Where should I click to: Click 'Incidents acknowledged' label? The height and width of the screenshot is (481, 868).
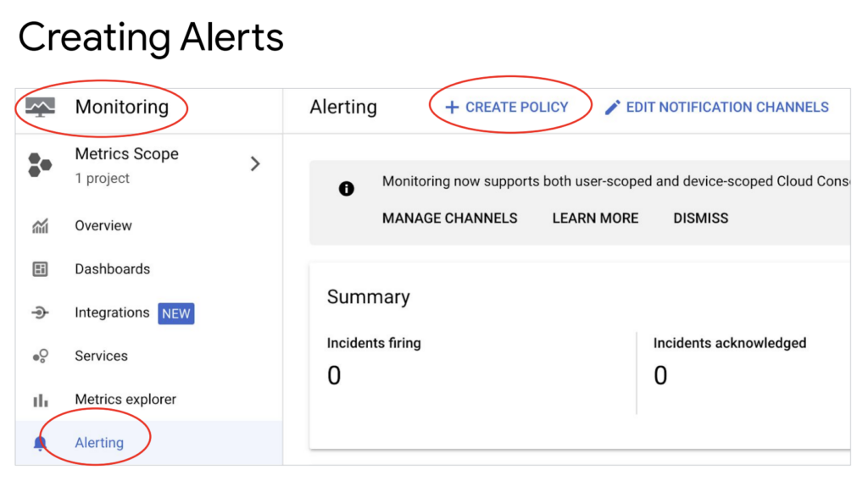pyautogui.click(x=730, y=343)
